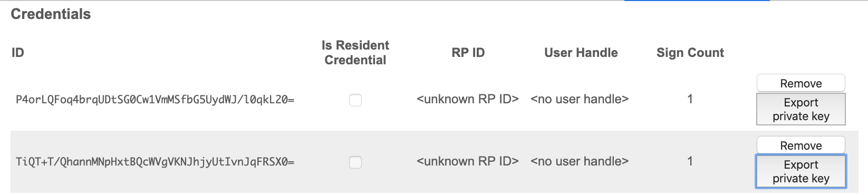Click unknown RP ID in second row
Viewport: 868px width, 195px height.
tap(468, 161)
